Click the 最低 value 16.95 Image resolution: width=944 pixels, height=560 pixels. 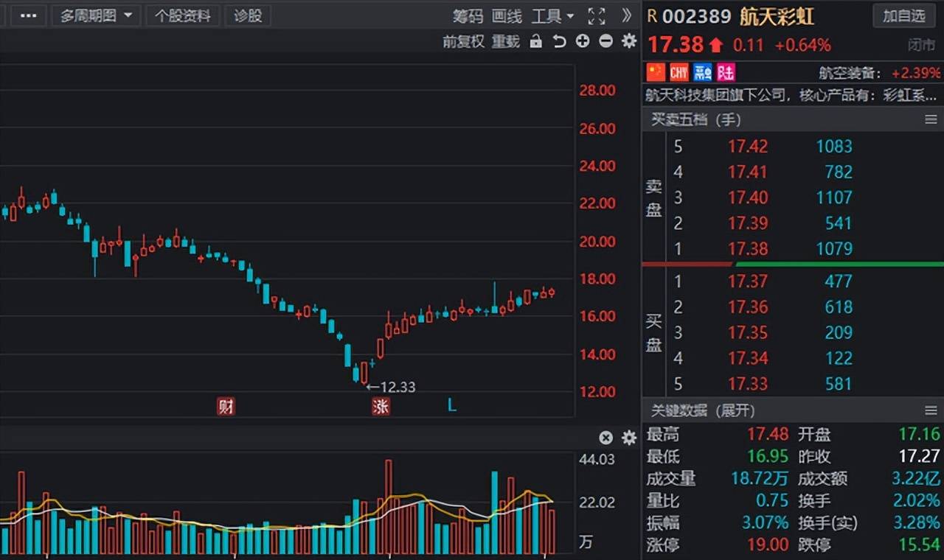coord(768,457)
